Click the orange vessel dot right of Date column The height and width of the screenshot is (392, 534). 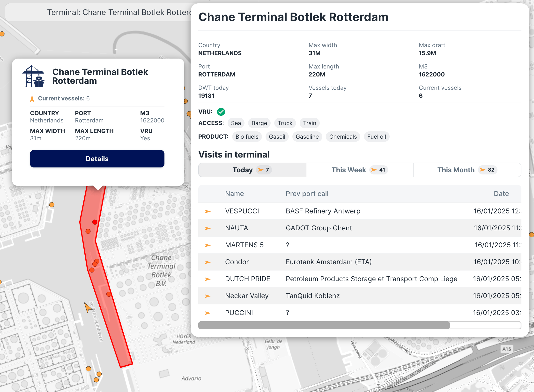tap(532, 235)
